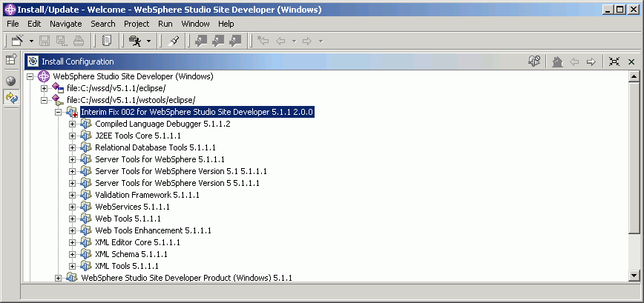Open the Edit menu
The width and height of the screenshot is (644, 303).
[34, 24]
